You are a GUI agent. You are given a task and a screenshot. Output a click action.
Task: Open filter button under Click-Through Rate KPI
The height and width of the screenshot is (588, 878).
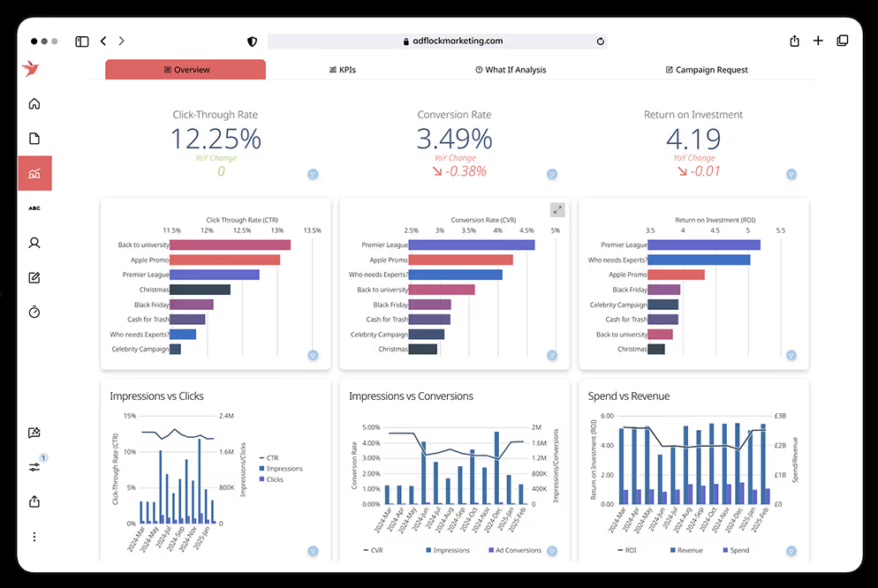tap(313, 175)
